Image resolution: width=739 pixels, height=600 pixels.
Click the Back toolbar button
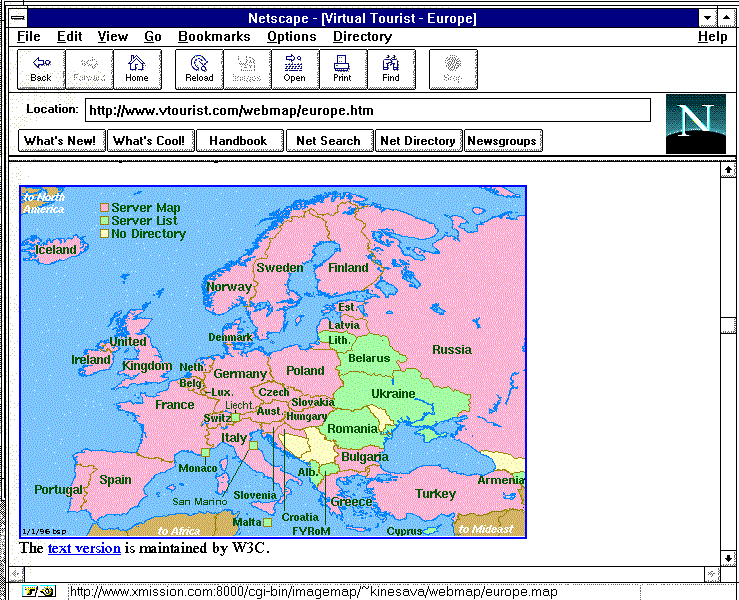[x=41, y=69]
